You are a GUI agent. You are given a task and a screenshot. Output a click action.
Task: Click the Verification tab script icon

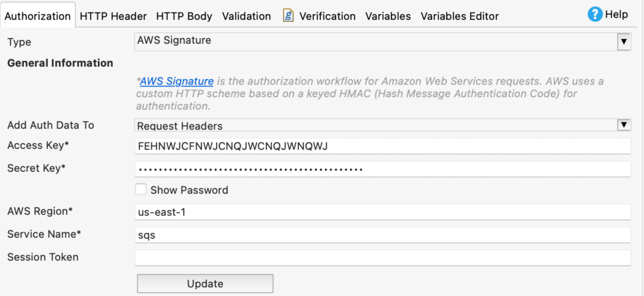tap(288, 15)
